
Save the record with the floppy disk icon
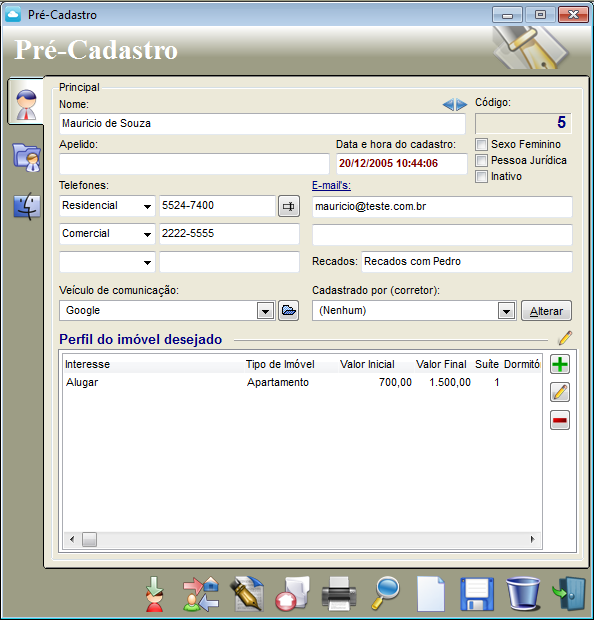click(x=477, y=594)
